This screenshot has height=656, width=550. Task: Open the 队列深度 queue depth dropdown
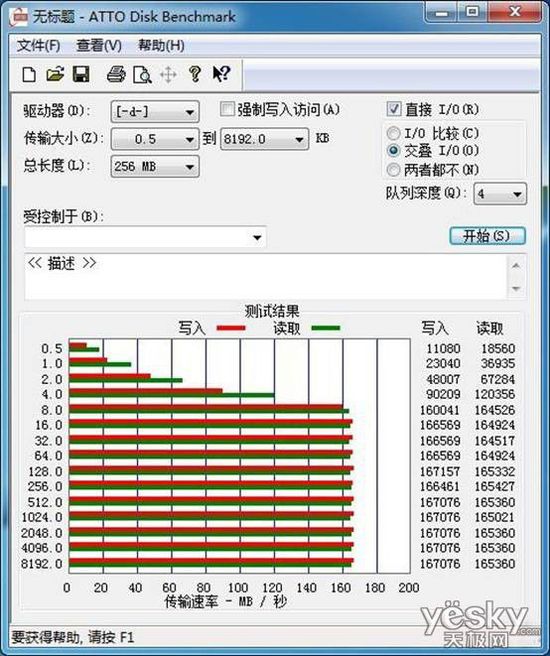[500, 194]
